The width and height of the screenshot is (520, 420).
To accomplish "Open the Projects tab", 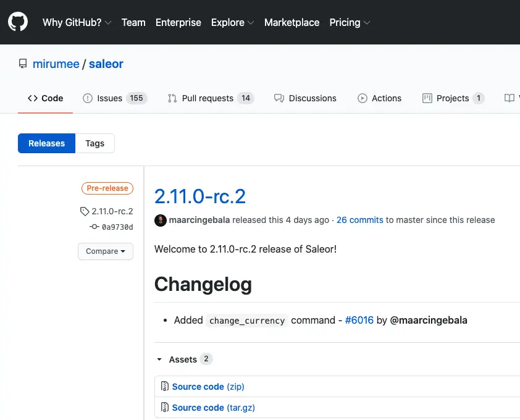I will coord(453,98).
